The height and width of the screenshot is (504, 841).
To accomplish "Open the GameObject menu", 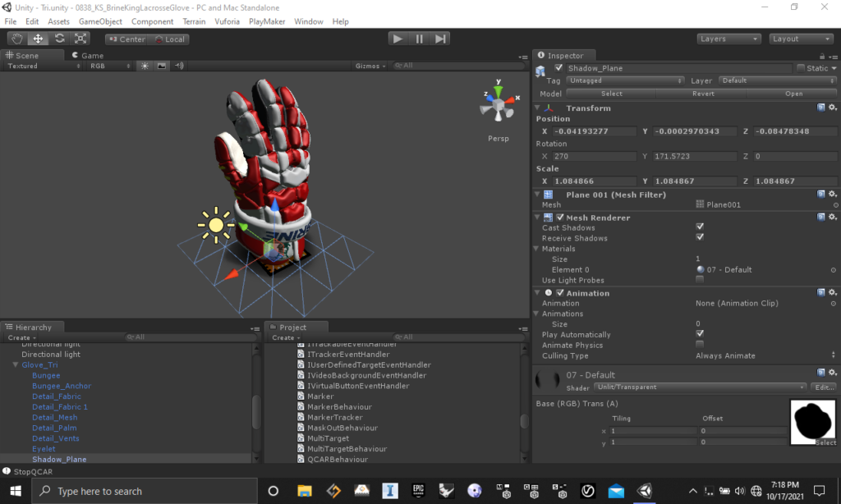I will pyautogui.click(x=100, y=21).
